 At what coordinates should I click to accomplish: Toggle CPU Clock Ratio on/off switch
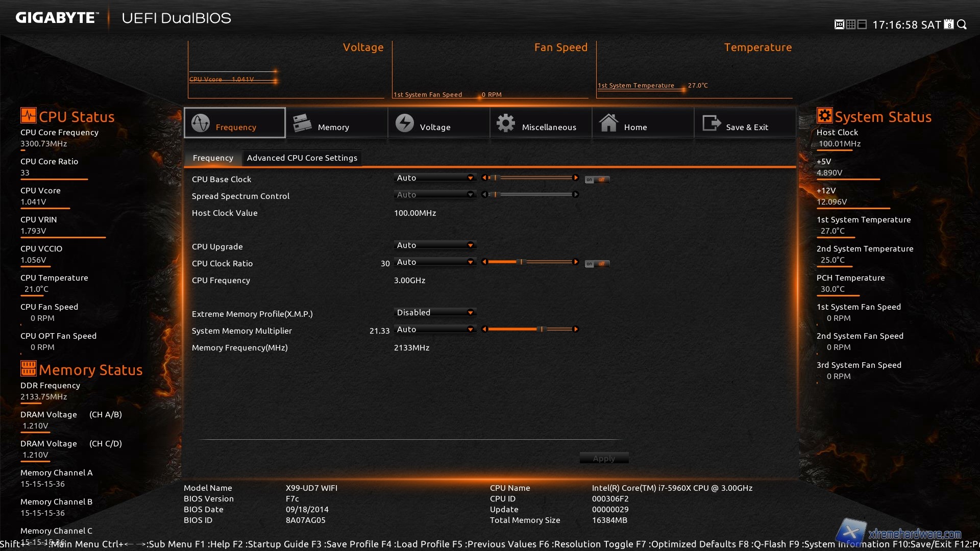tap(597, 264)
